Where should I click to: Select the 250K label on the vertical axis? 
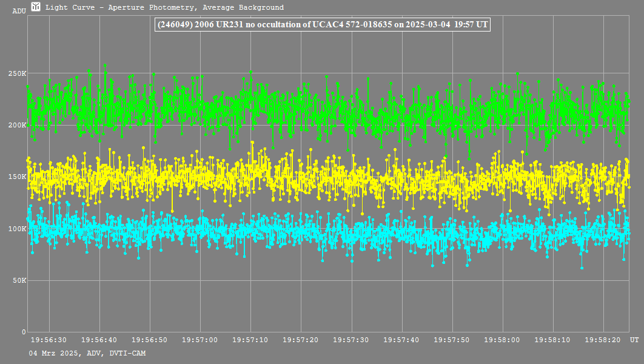point(17,73)
